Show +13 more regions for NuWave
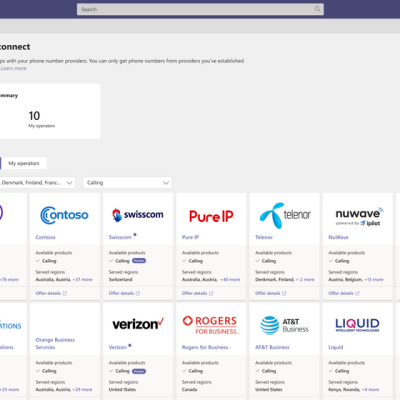The width and height of the screenshot is (400, 400). [x=374, y=280]
